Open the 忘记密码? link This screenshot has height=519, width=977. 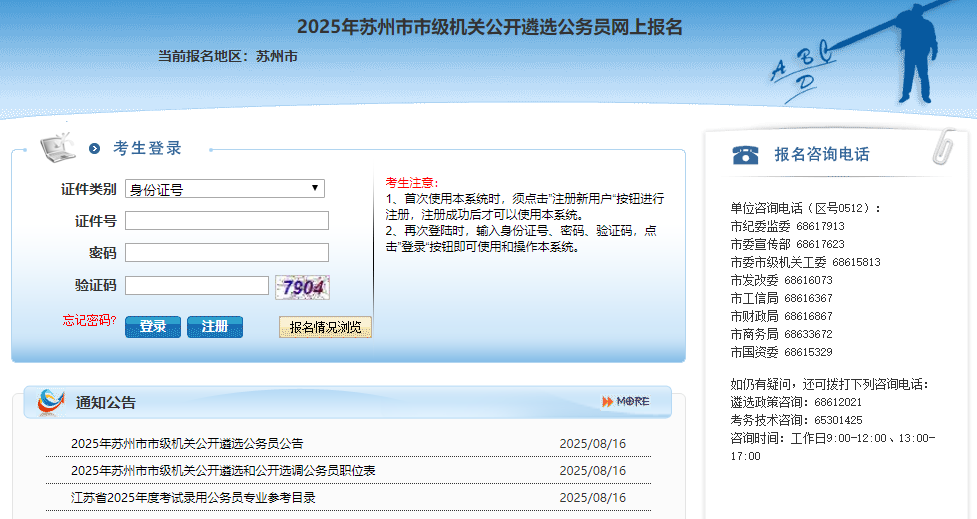[89, 321]
